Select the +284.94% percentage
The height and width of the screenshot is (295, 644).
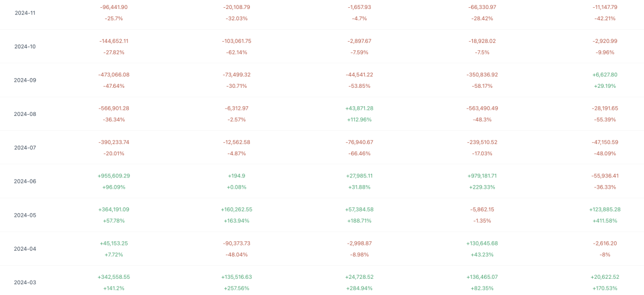[x=360, y=288]
